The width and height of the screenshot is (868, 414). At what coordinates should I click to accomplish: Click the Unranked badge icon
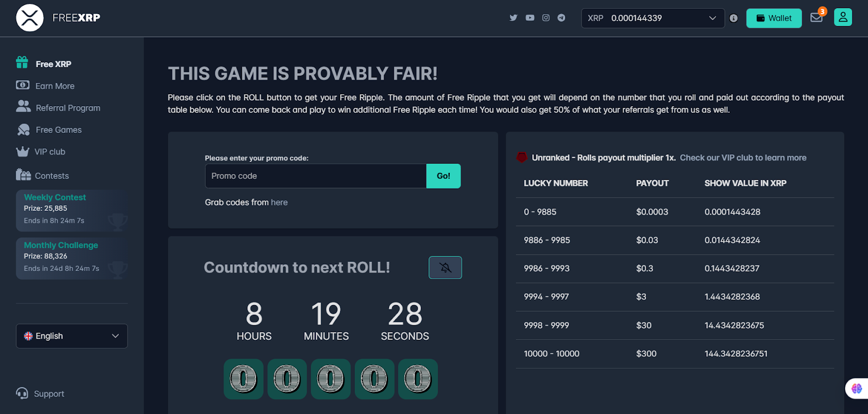point(522,157)
